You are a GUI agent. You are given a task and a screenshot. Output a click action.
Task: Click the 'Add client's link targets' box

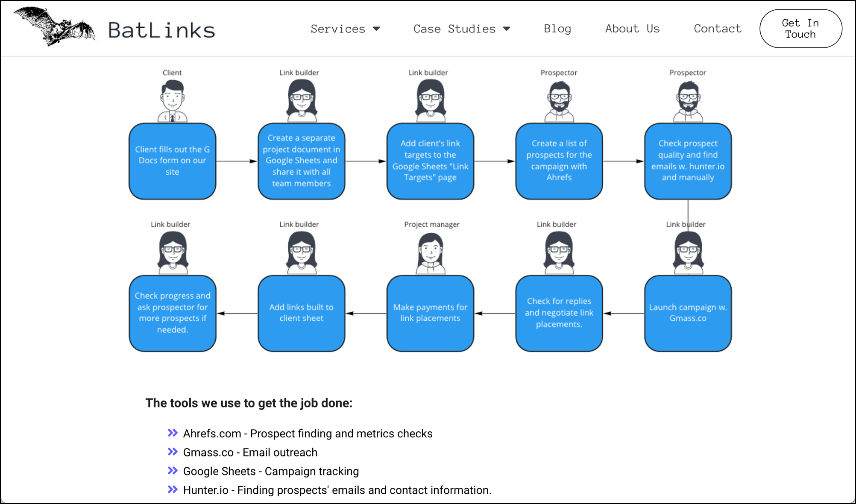tap(431, 161)
